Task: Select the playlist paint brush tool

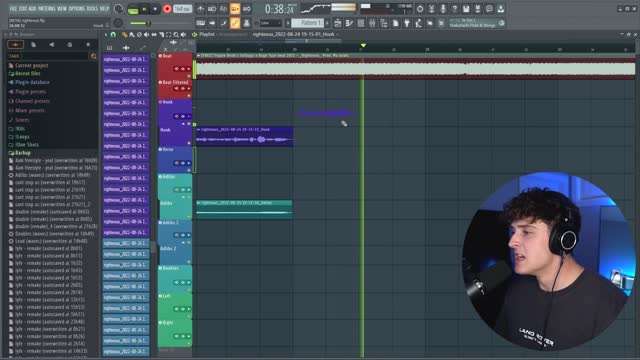Action: [x=132, y=35]
